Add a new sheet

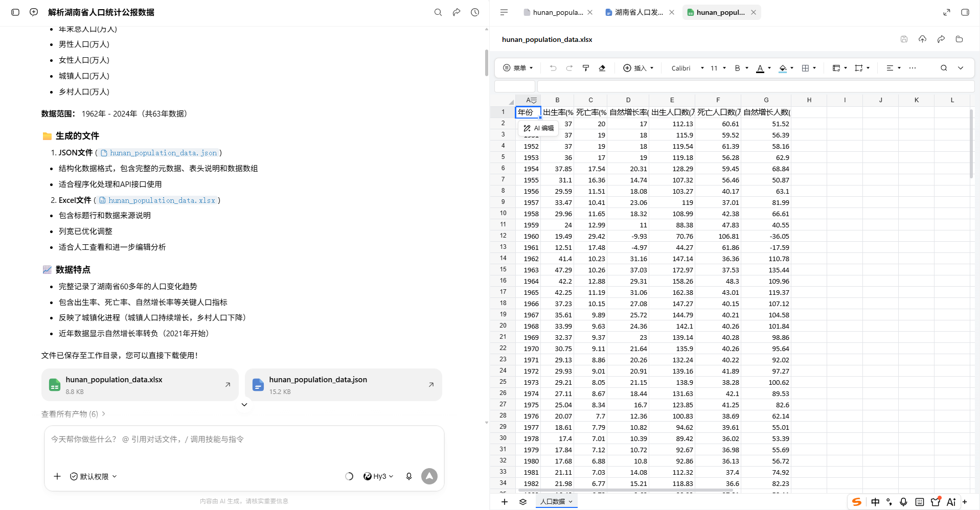pos(505,502)
